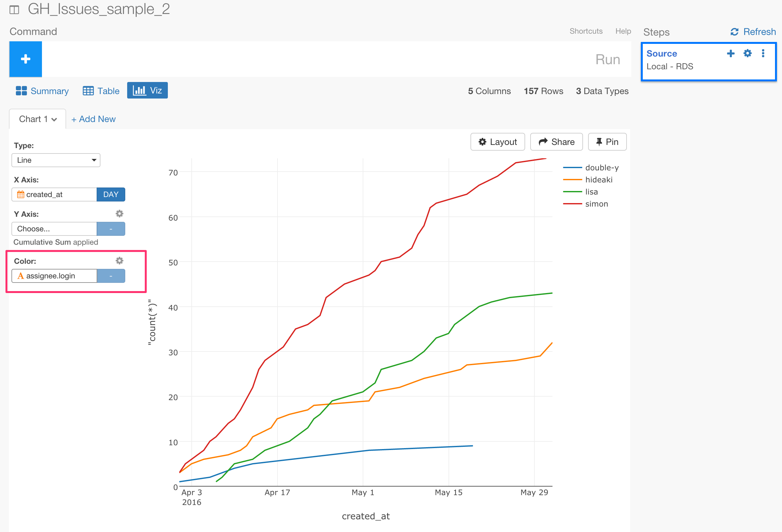Viewport: 782px width, 532px height.
Task: Add a new step after Source
Action: [x=731, y=53]
